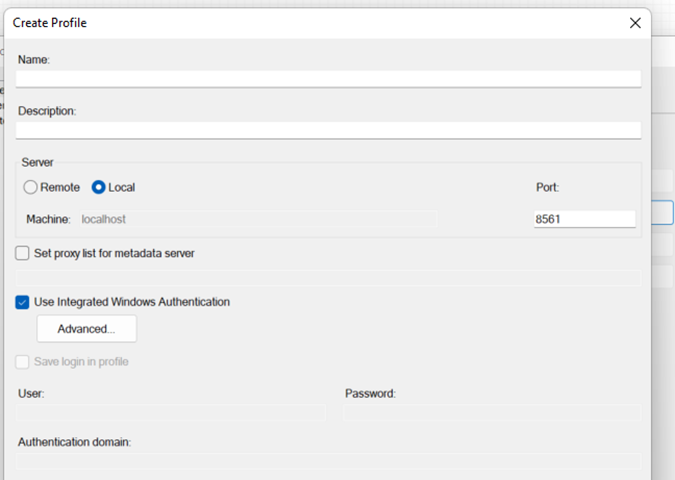Click the Port field containing 8561

(x=584, y=219)
